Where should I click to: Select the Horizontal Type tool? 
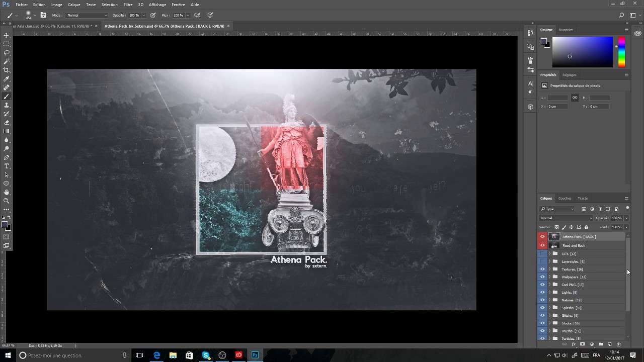point(7,166)
